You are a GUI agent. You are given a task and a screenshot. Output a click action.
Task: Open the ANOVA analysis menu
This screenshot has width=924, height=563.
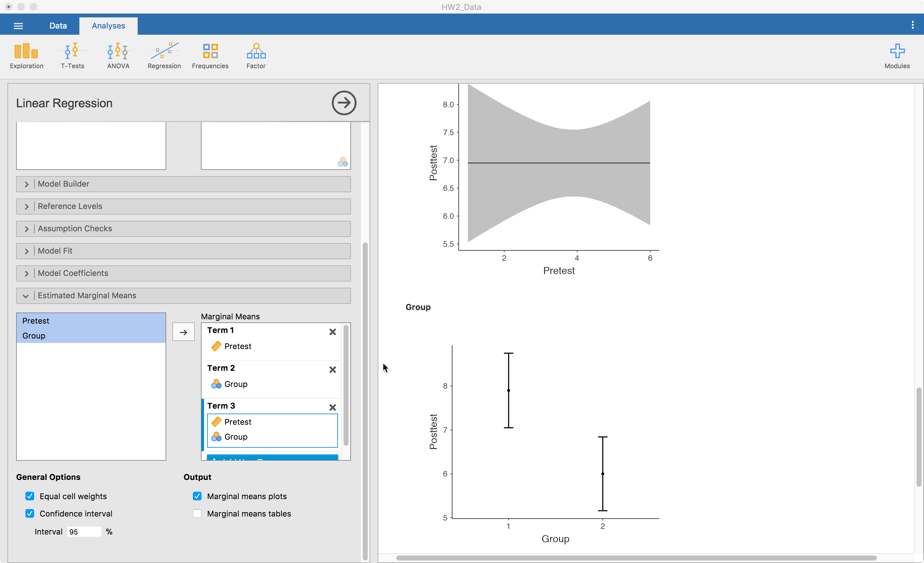(x=118, y=55)
